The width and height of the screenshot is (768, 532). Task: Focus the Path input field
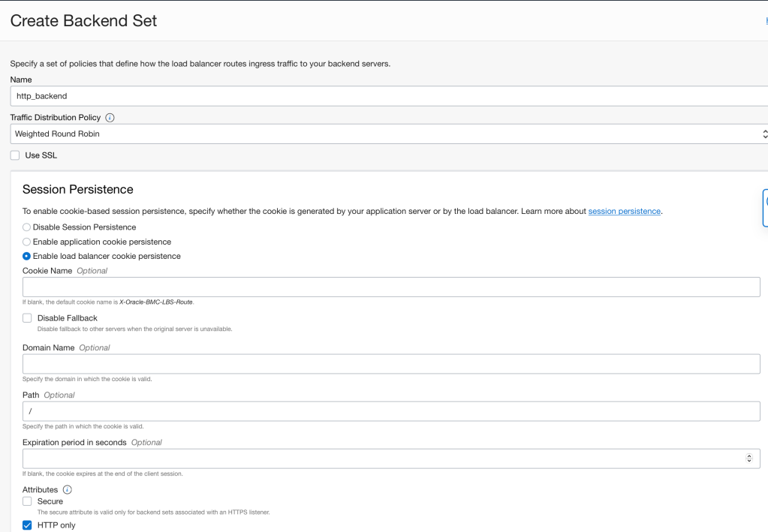coord(391,411)
